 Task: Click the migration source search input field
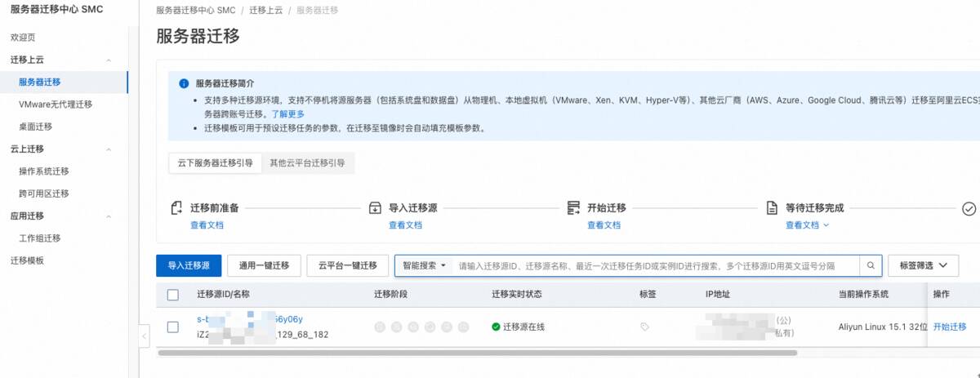[653, 265]
